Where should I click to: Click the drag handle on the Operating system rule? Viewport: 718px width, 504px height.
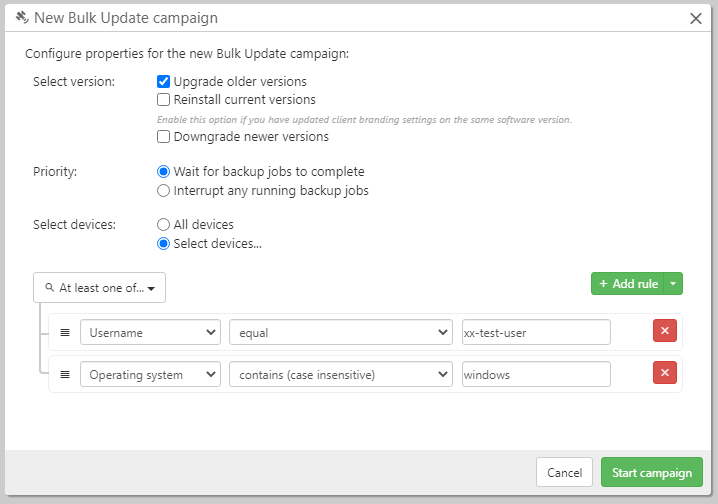coord(65,374)
